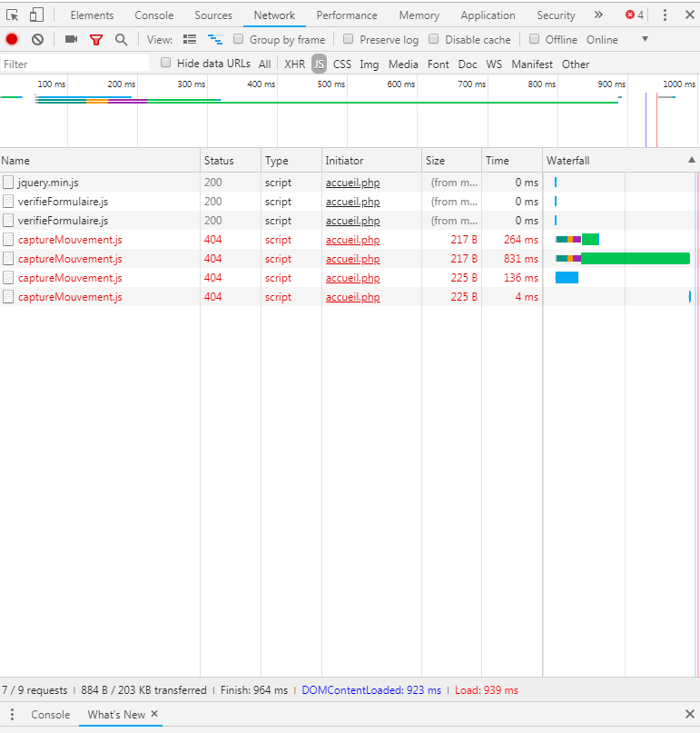Filter requests by XHR type
The image size is (700, 733).
click(x=294, y=64)
